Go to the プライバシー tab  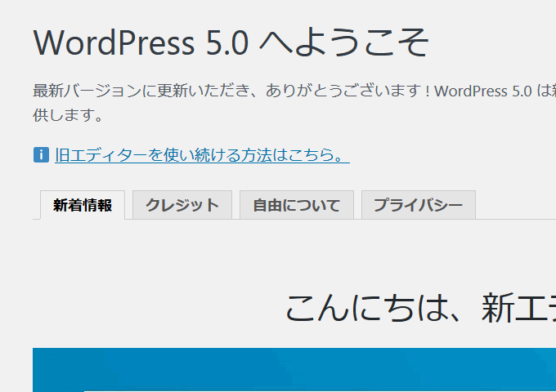pyautogui.click(x=419, y=205)
